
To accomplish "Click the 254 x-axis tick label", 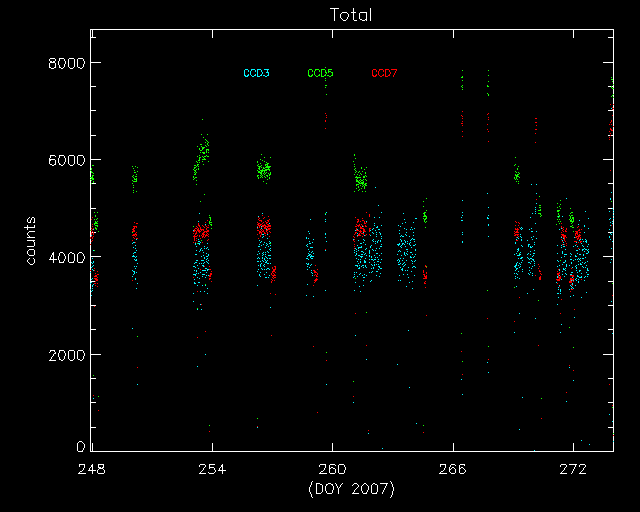I will coord(211,469).
